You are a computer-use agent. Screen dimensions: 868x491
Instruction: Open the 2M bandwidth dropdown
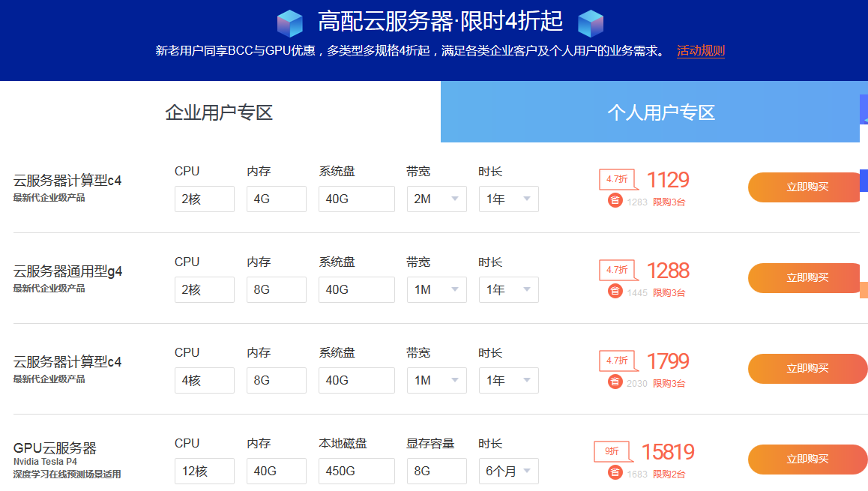click(x=436, y=199)
